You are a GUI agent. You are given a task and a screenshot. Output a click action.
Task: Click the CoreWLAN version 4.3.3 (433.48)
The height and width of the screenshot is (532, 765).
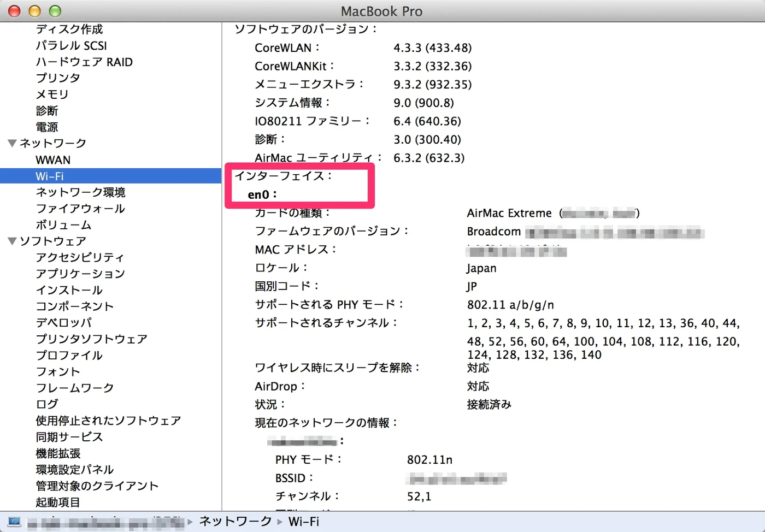(x=433, y=48)
